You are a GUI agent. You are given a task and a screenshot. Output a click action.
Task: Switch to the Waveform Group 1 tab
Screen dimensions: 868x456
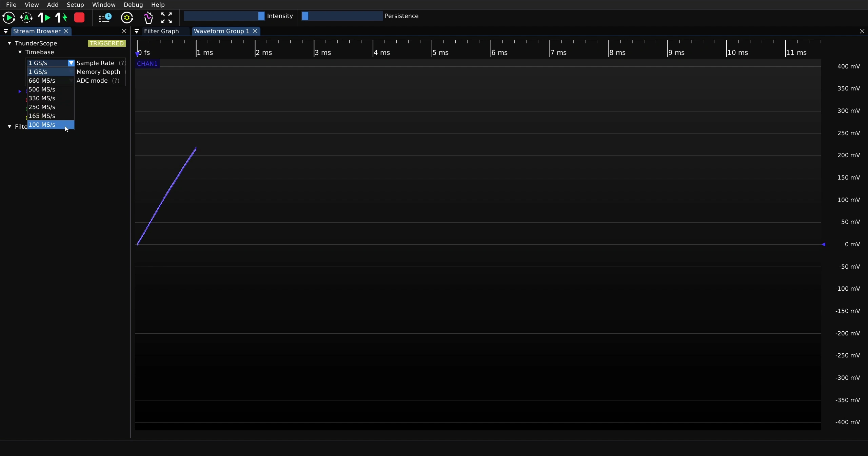221,31
